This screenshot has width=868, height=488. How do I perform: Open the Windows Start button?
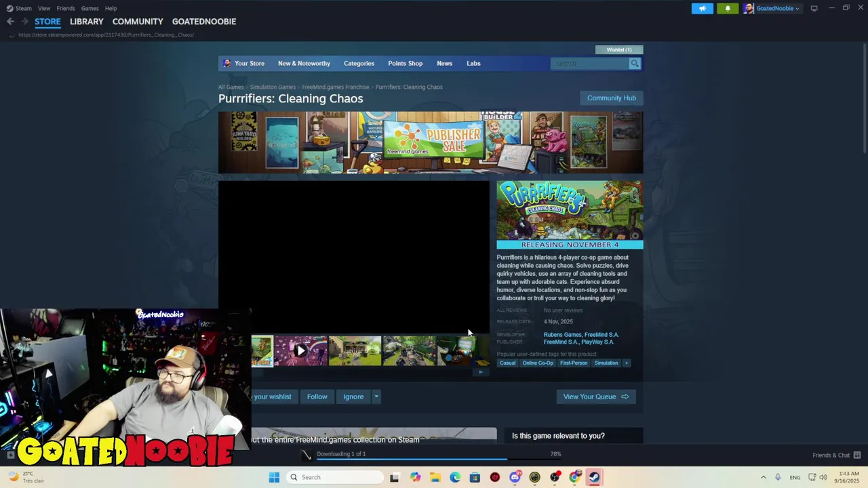click(x=274, y=477)
